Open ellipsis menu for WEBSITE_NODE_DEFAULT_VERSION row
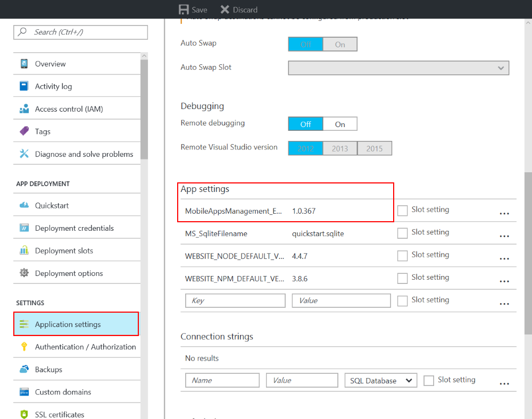Image resolution: width=532 pixels, height=419 pixels. tap(504, 259)
